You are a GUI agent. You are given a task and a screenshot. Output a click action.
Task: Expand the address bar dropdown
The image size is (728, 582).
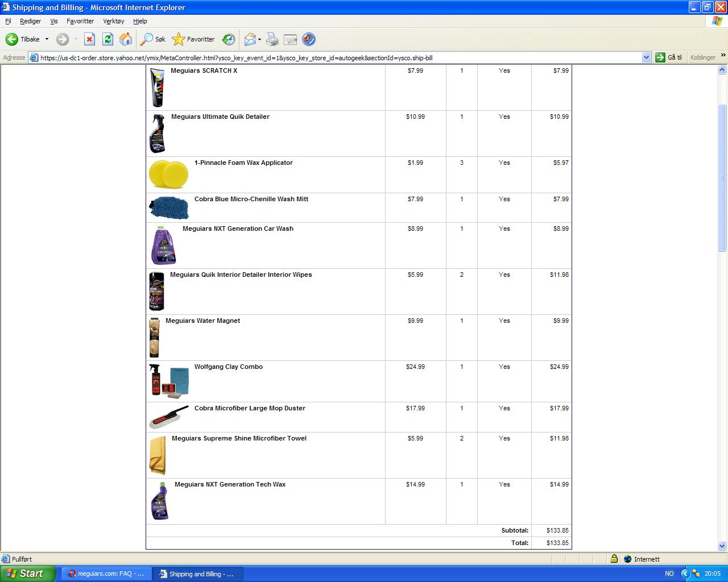coord(646,57)
